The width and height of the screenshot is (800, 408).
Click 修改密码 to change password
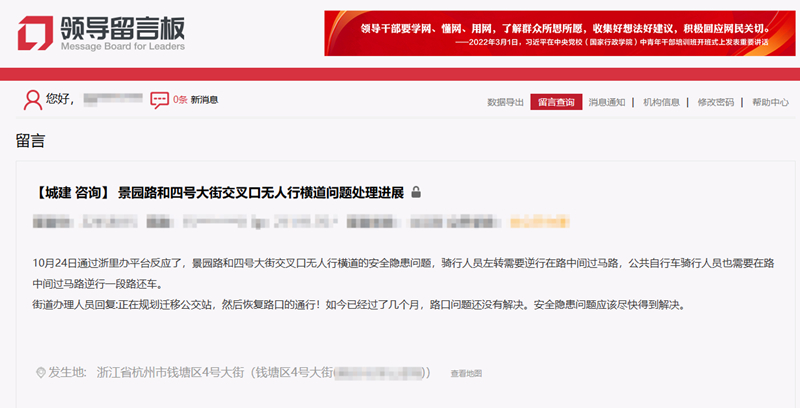715,102
